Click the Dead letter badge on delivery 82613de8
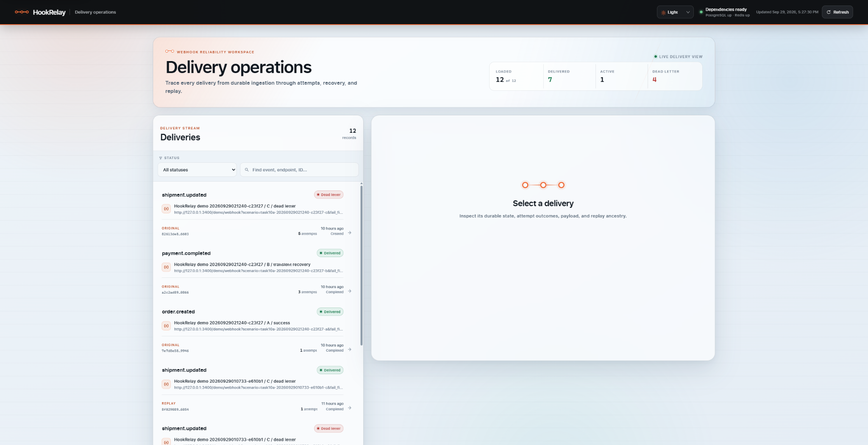868x445 pixels. [x=329, y=195]
